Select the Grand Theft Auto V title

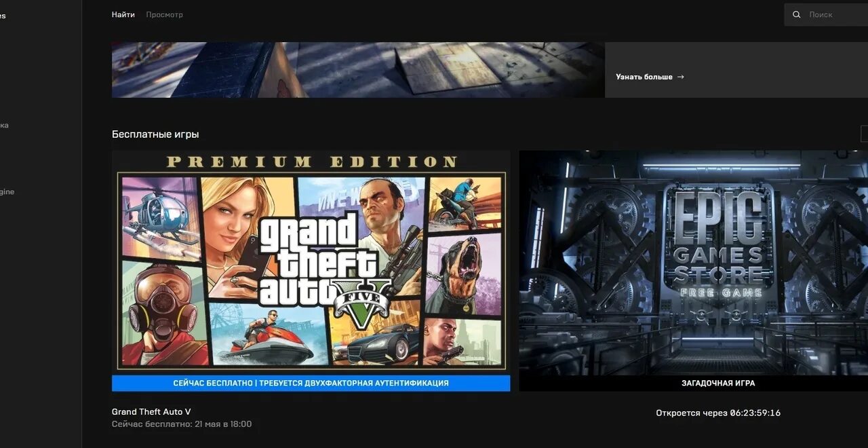[151, 411]
